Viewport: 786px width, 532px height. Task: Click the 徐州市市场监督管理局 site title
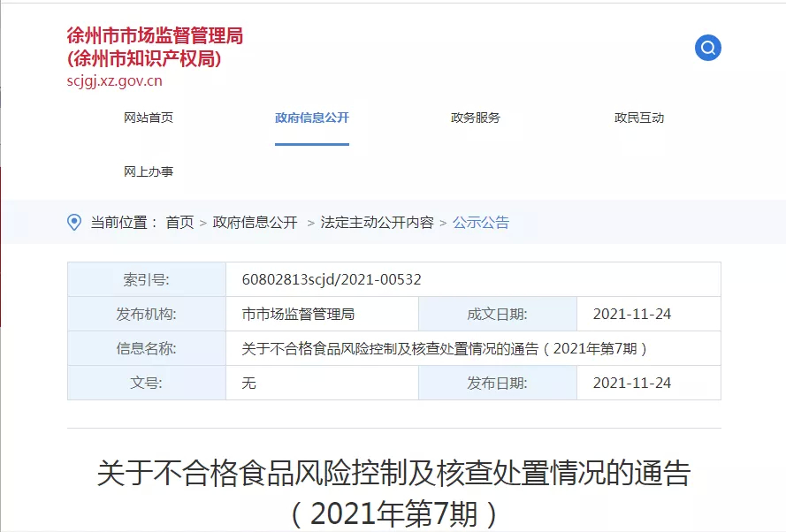point(155,36)
